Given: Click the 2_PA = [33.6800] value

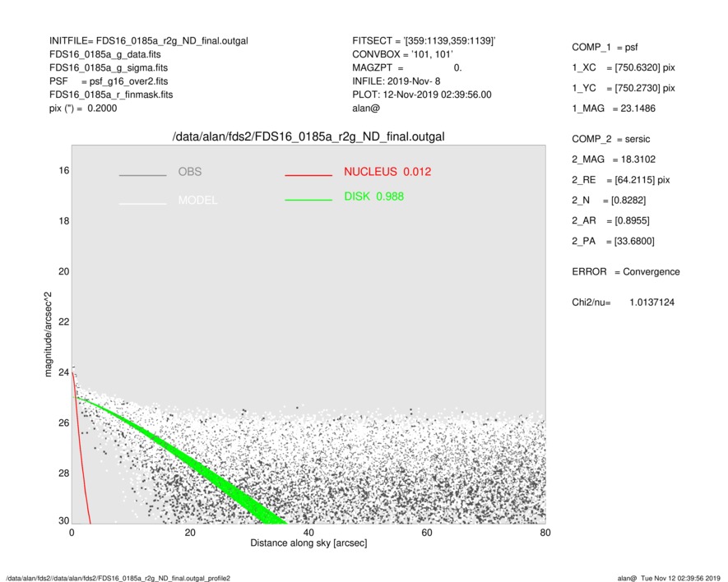Looking at the screenshot, I should [614, 242].
